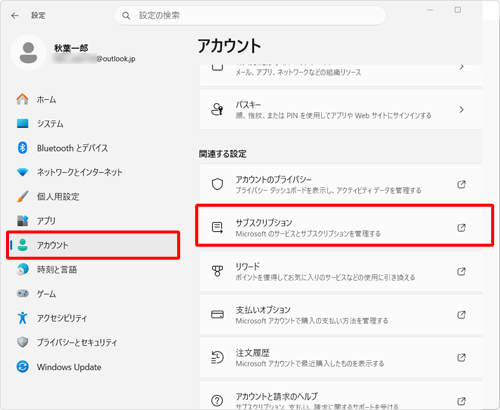Screen dimensions: 500x410
Task: Click the back arrow in Settings
Action: click(15, 16)
